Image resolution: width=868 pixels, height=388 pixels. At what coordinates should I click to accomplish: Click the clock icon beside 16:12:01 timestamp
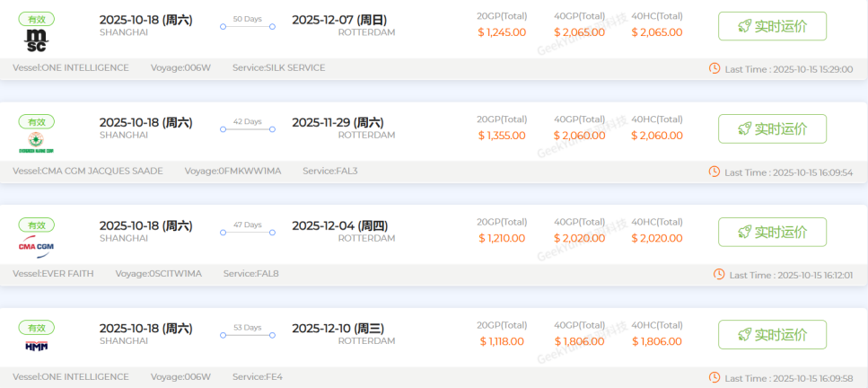(x=719, y=274)
